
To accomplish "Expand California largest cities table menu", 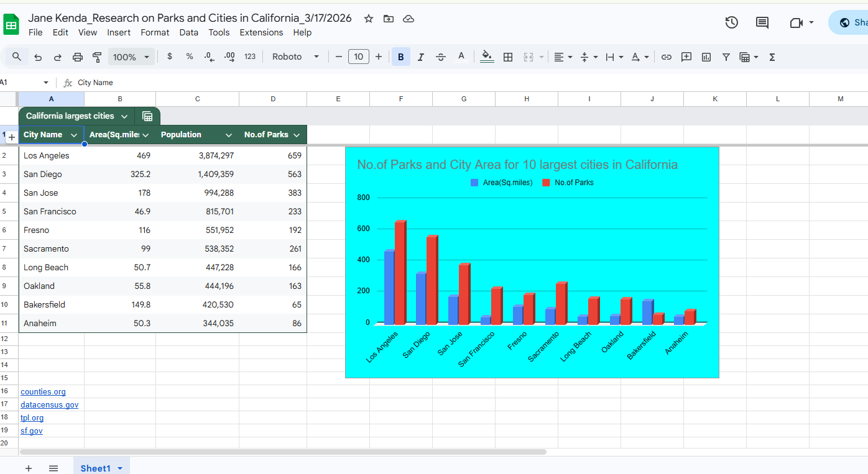I will point(124,116).
